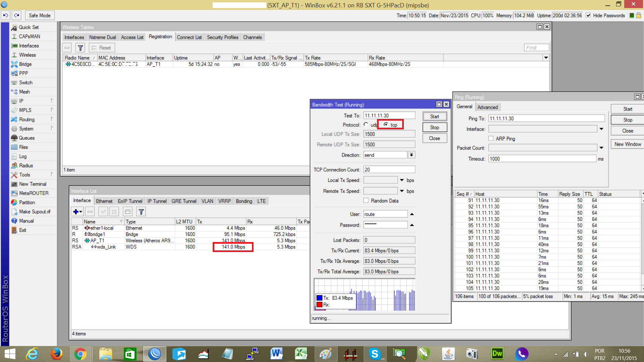The width and height of the screenshot is (644, 362).
Task: Click Stop button in Bandwidth Test
Action: (x=434, y=127)
